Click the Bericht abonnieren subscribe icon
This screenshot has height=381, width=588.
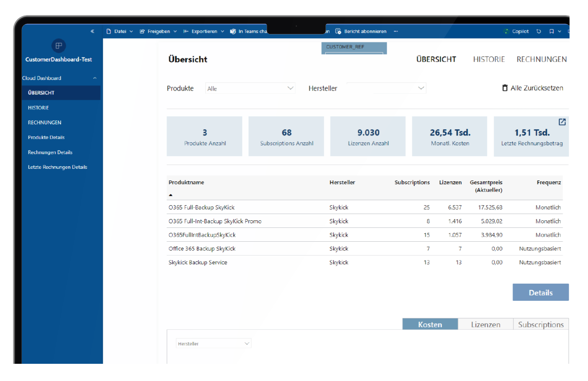(x=338, y=31)
